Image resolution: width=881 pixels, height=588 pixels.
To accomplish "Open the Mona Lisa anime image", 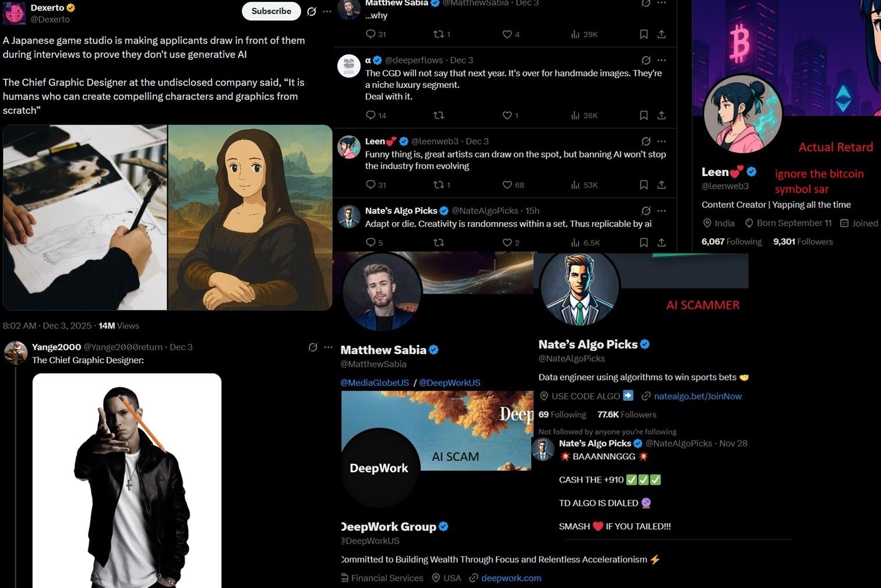I will click(x=250, y=217).
